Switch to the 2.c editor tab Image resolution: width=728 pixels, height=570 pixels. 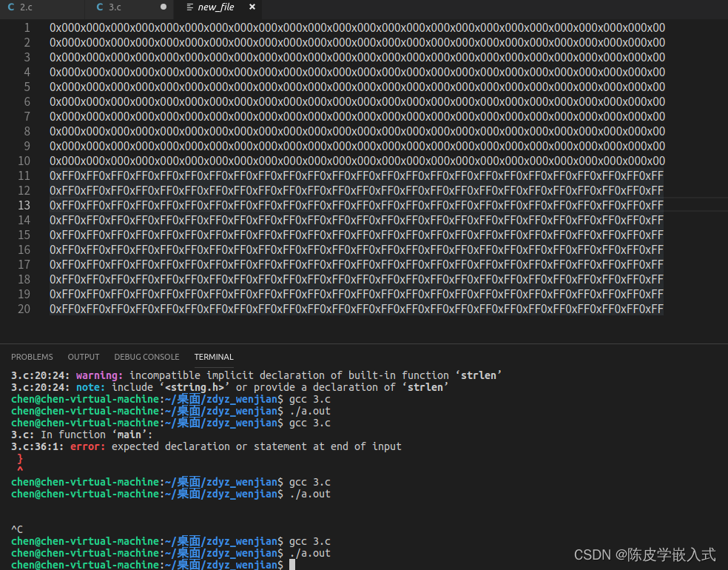click(30, 8)
